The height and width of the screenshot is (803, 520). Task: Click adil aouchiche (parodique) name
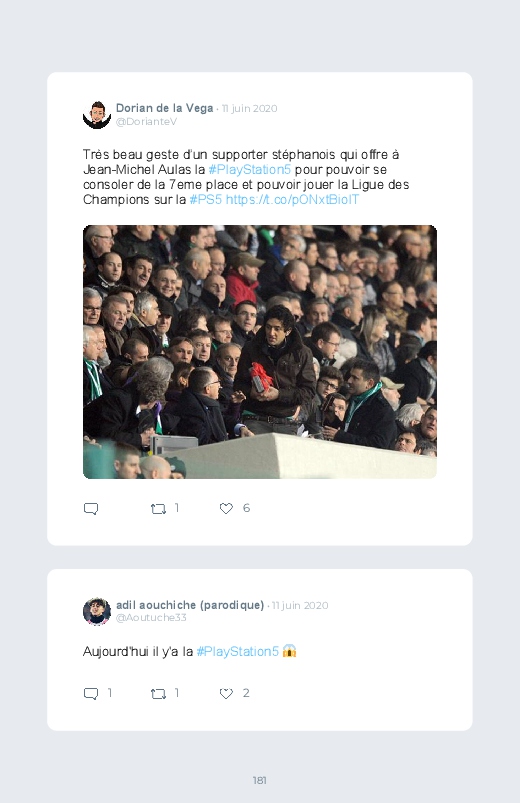[x=190, y=605]
